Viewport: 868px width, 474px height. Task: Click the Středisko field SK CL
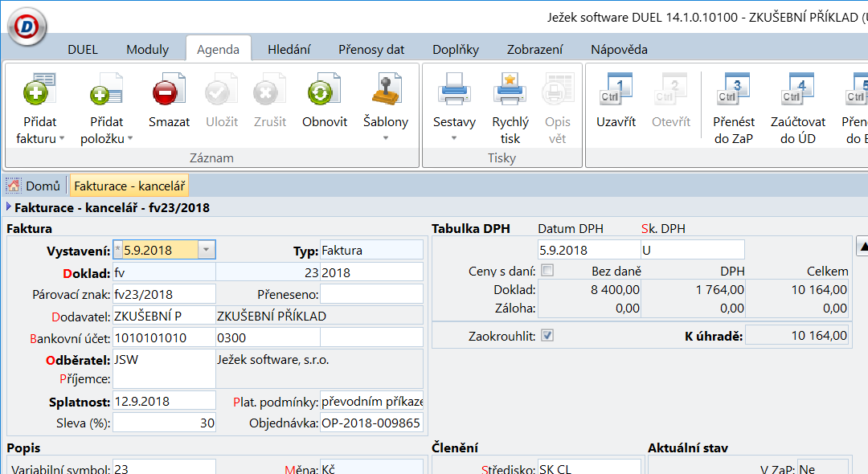coord(589,468)
